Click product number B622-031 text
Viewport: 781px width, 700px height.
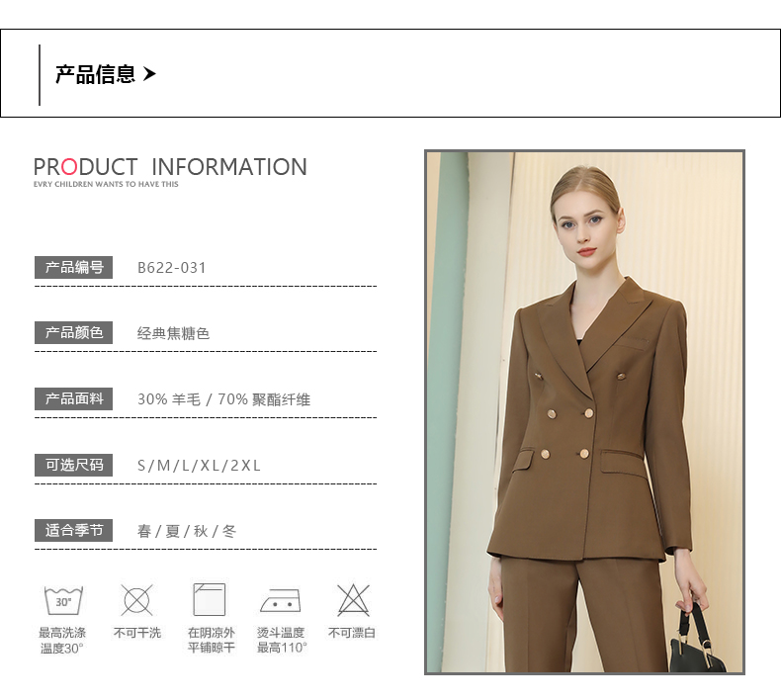pyautogui.click(x=171, y=268)
